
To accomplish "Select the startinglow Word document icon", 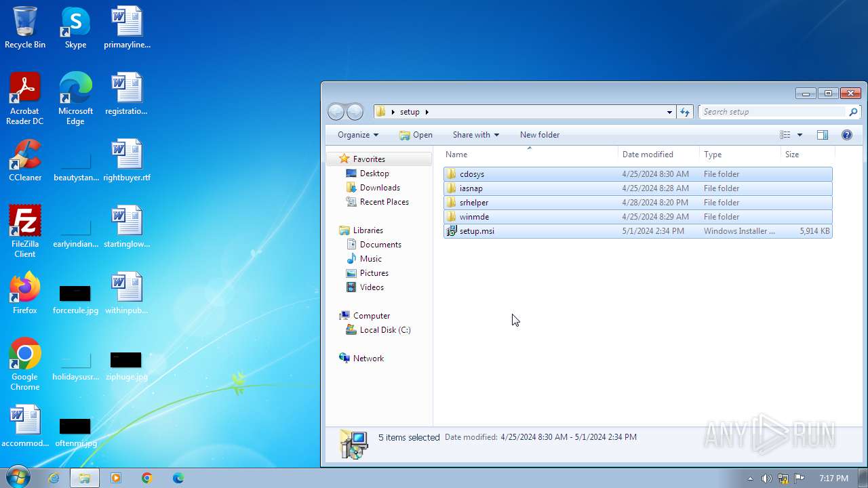I will 127,227.
